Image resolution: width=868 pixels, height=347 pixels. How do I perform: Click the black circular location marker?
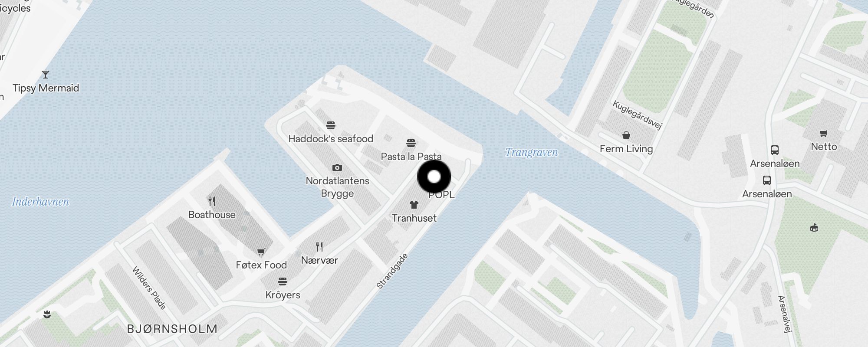(434, 177)
